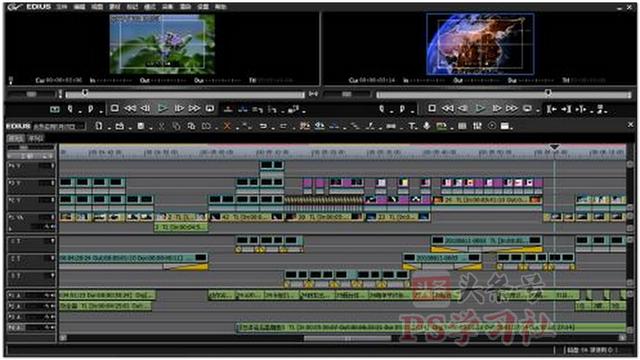Click the undo arrow in timeline toolbar
The image size is (640, 360).
pyautogui.click(x=263, y=126)
